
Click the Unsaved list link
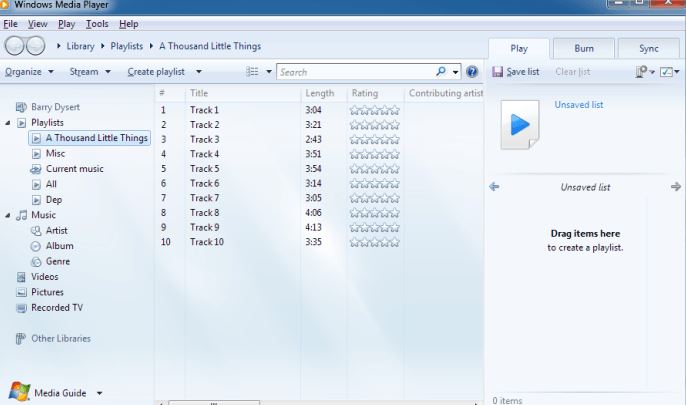click(579, 105)
